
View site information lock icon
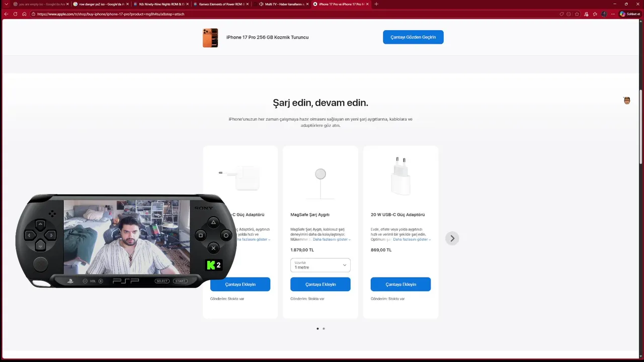point(33,14)
